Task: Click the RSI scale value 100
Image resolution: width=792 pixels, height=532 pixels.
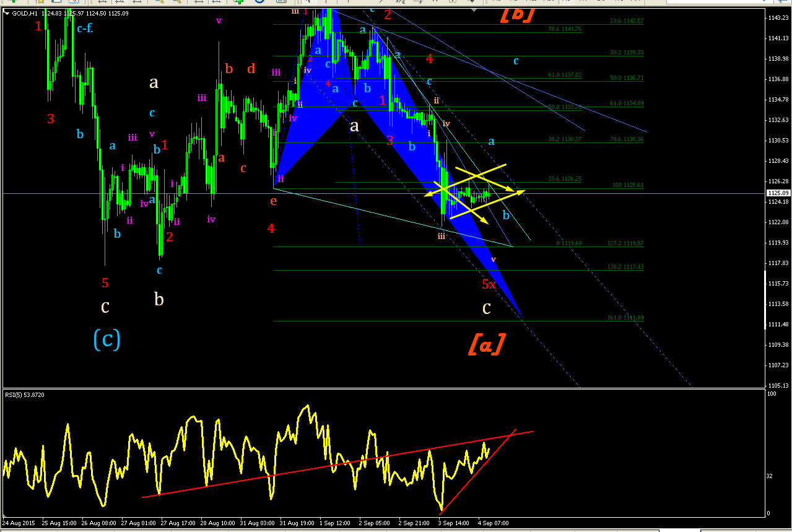Action: [770, 395]
